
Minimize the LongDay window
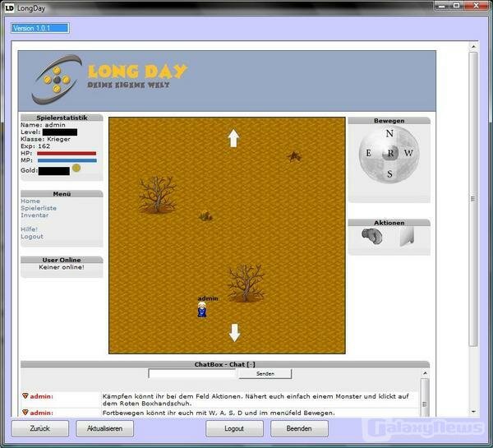click(442, 6)
